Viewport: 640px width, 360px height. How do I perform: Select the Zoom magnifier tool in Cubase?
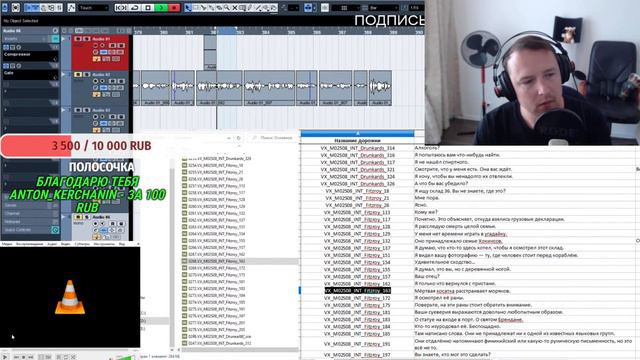[x=227, y=8]
